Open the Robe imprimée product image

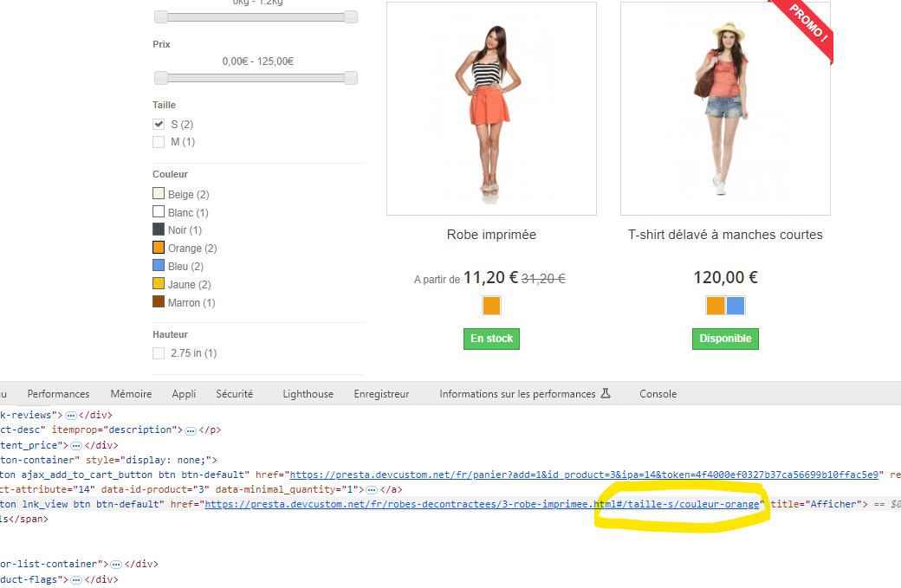(491, 108)
